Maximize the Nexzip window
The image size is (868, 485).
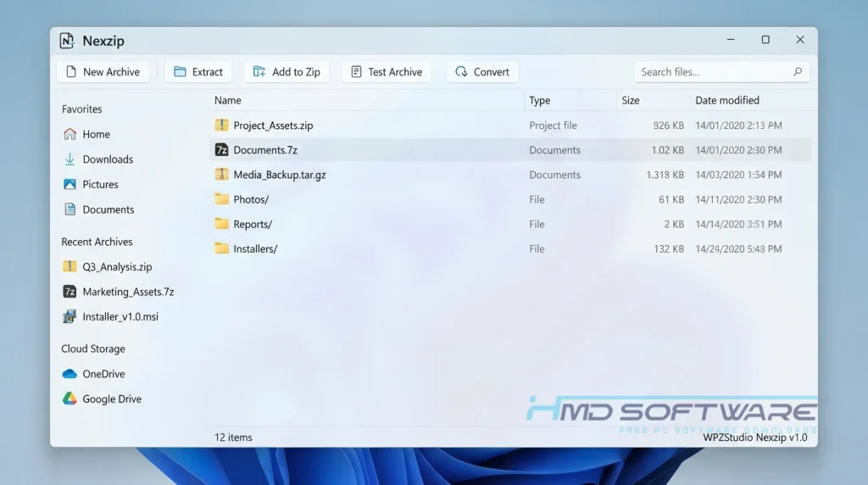click(765, 40)
